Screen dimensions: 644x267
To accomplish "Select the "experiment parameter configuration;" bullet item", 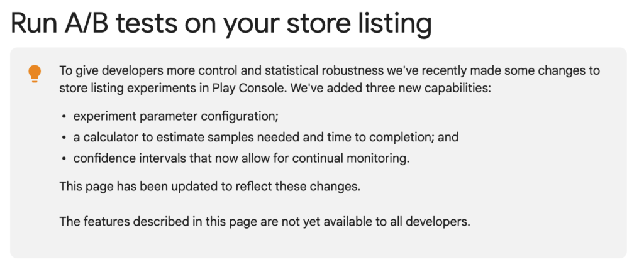I will click(x=176, y=116).
